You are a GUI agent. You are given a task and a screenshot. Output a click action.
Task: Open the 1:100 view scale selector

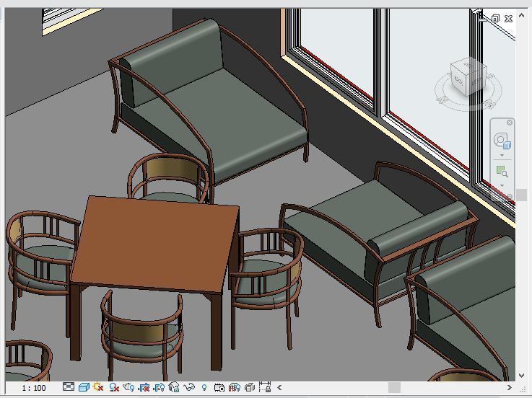33,388
